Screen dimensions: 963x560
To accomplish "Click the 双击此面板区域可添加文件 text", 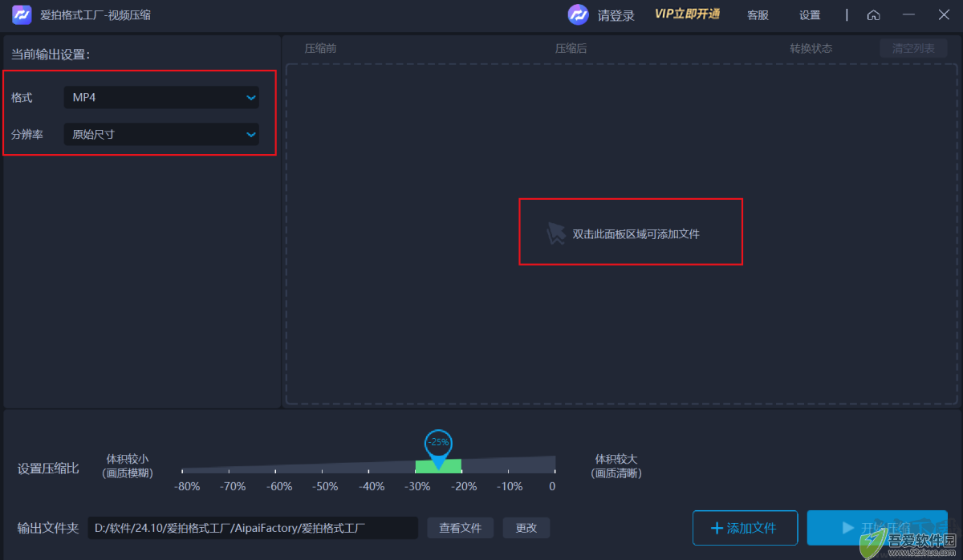I will click(636, 234).
